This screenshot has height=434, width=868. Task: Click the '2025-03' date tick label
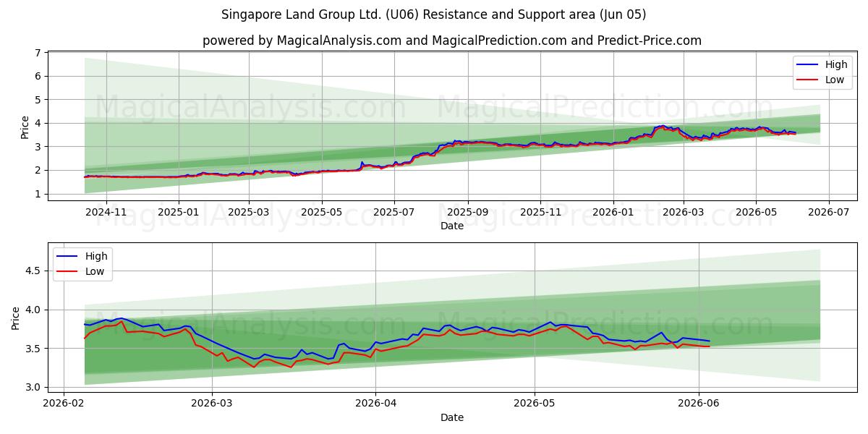(248, 212)
